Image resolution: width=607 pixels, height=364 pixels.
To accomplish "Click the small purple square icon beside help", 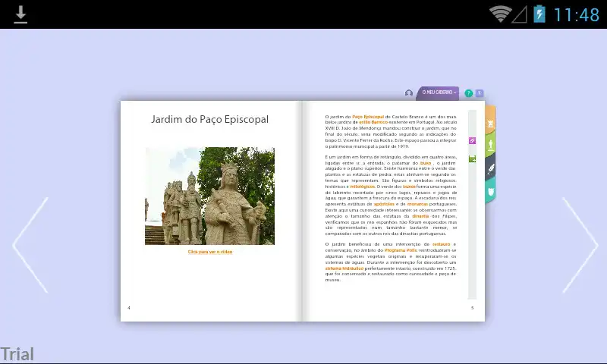I will (480, 93).
